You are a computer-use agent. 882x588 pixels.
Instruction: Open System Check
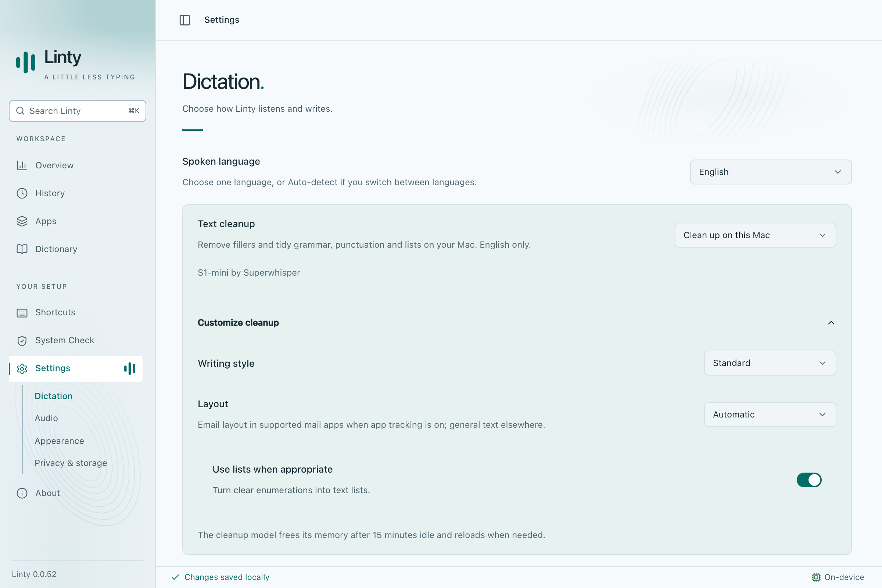(x=76, y=340)
